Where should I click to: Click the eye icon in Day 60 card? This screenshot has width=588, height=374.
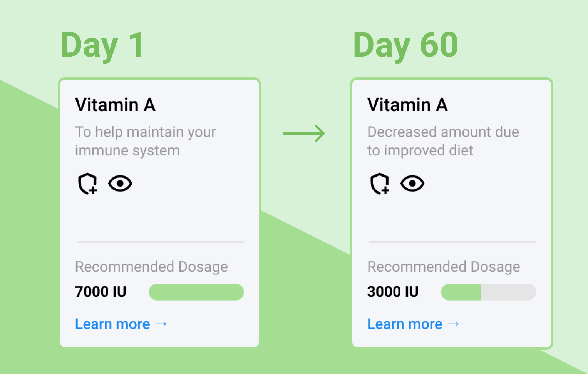pos(412,184)
